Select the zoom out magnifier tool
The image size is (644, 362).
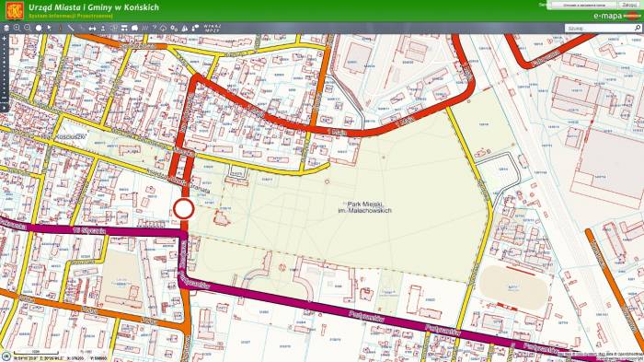pyautogui.click(x=28, y=28)
